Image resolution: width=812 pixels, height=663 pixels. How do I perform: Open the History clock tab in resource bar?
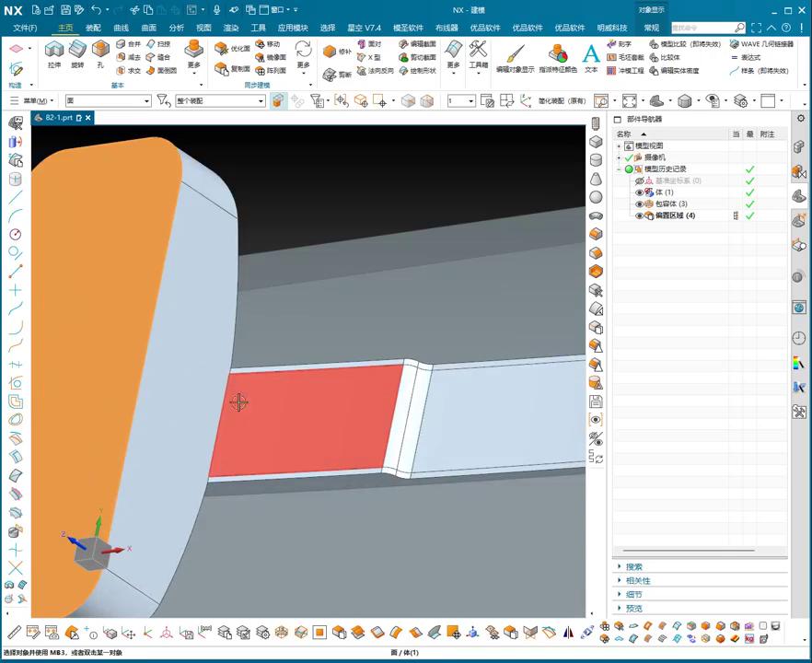coord(798,338)
